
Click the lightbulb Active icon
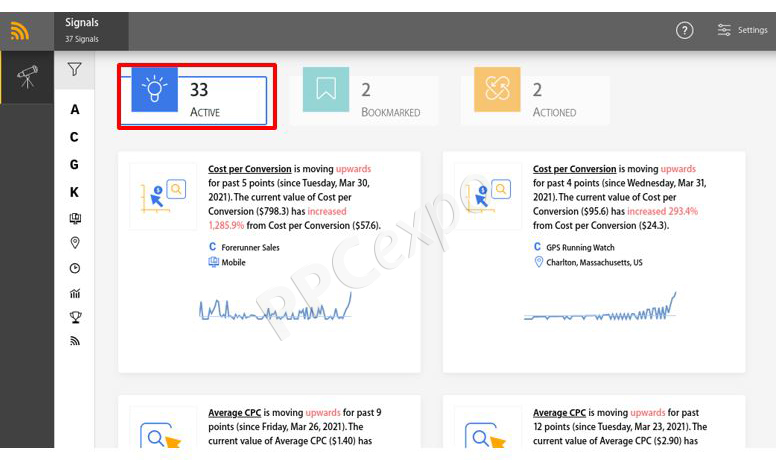point(154,90)
